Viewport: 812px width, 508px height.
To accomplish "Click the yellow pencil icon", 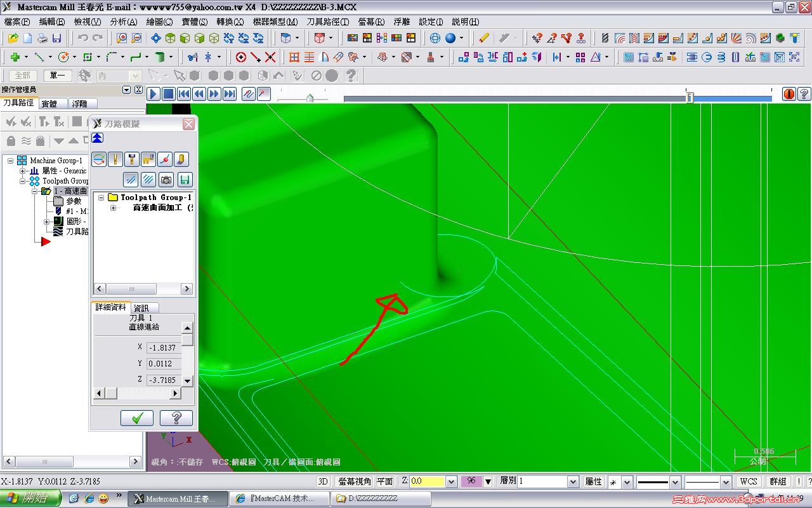I will coord(484,38).
